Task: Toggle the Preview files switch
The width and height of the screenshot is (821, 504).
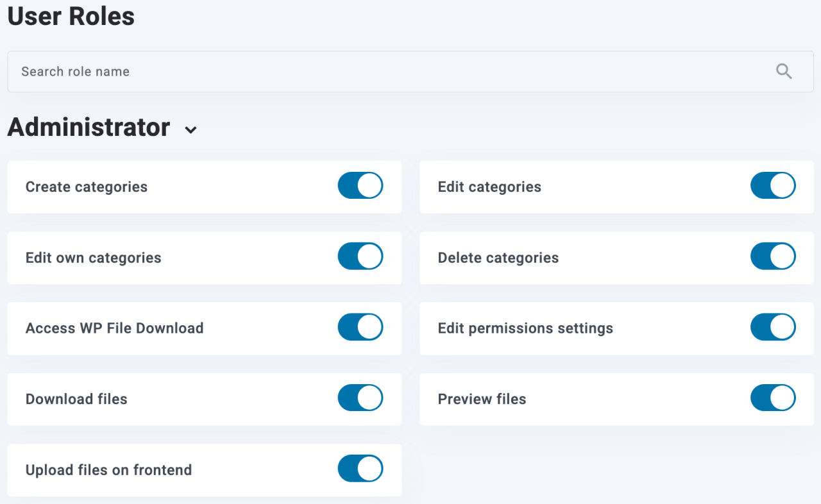Action: tap(773, 398)
